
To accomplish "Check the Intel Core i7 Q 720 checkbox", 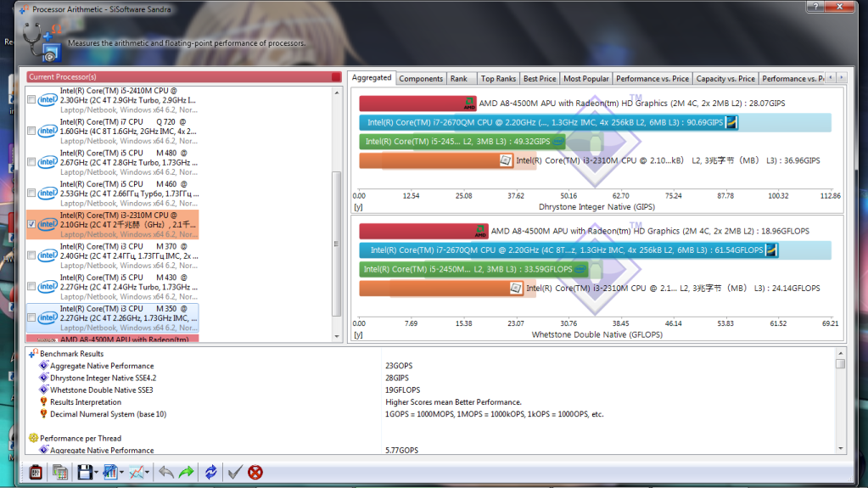I will point(31,131).
